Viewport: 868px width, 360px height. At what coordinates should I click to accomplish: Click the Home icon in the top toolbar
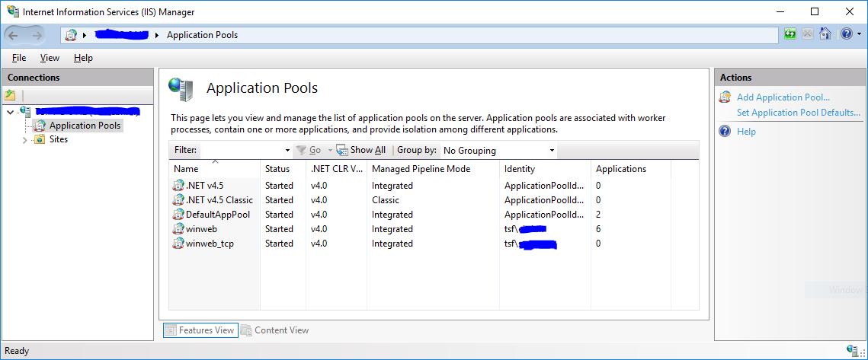click(x=825, y=33)
